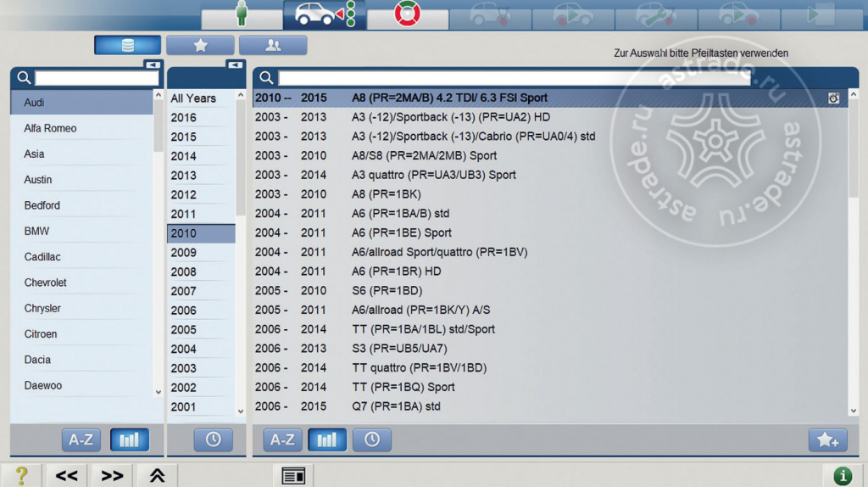Sort models alphabetically with A-Z

click(282, 439)
